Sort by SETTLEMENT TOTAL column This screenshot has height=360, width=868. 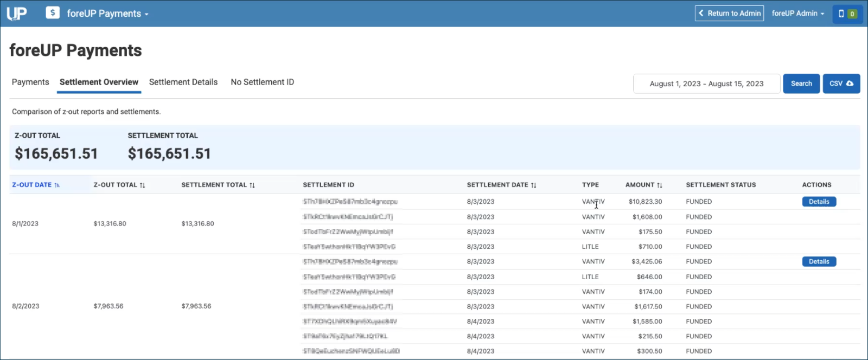click(x=218, y=185)
